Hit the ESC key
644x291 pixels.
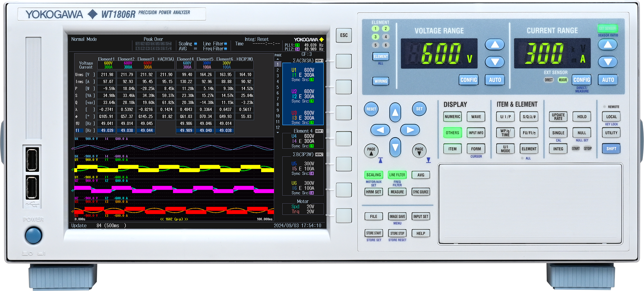344,35
